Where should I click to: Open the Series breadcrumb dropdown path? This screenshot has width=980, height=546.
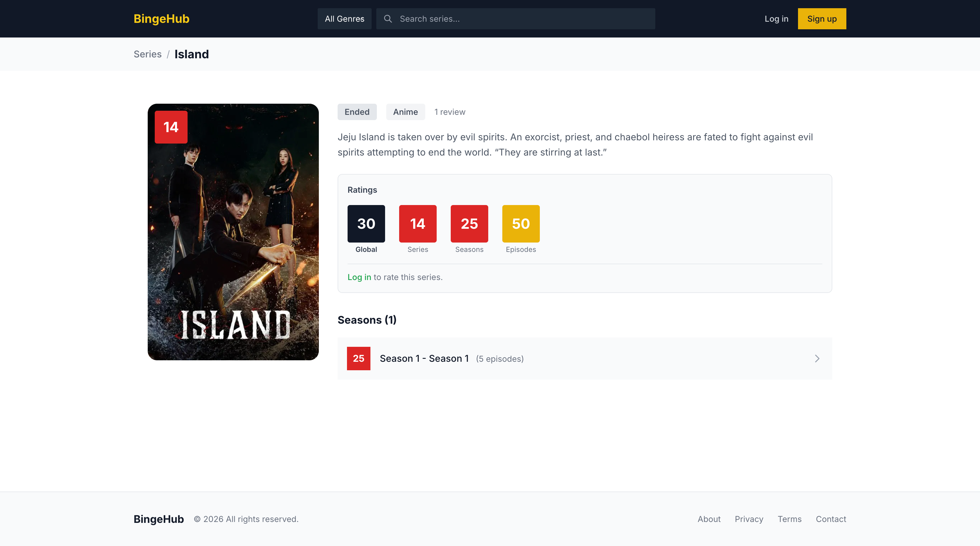pos(148,54)
